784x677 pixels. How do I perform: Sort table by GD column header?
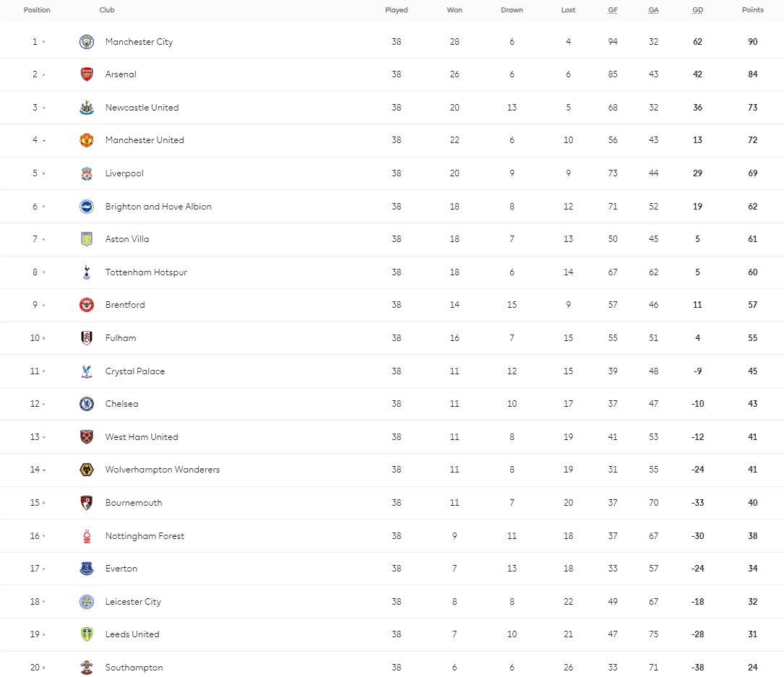(x=697, y=10)
